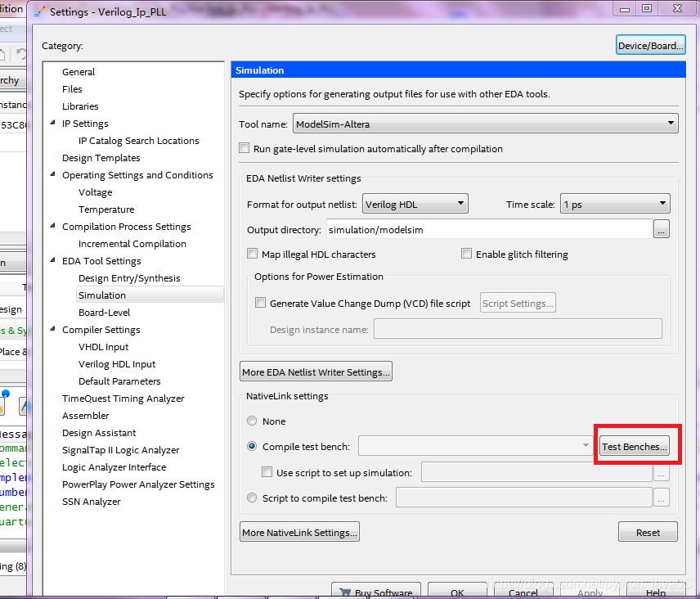Collapse the EDA Tool Settings node
This screenshot has width=700, height=599.
pyautogui.click(x=52, y=260)
